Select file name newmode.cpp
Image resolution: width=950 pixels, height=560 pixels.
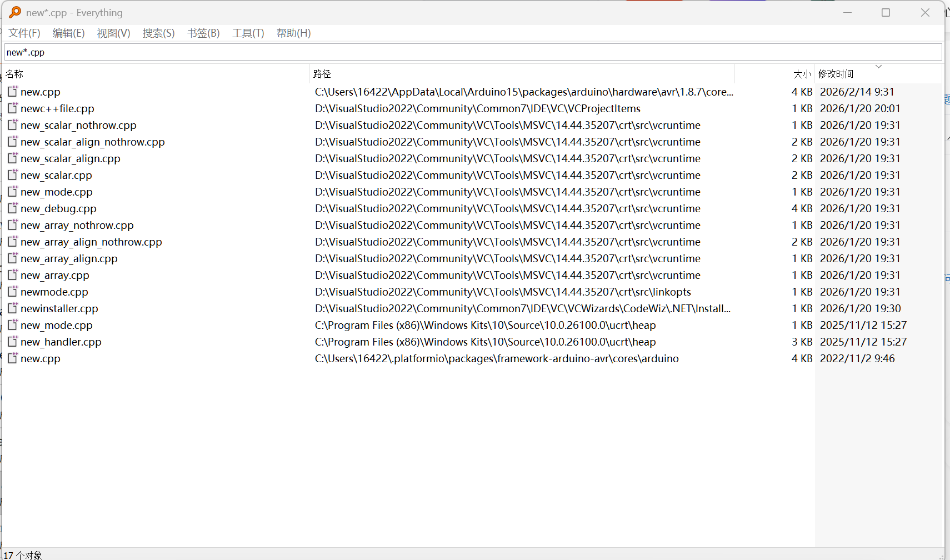tap(54, 292)
